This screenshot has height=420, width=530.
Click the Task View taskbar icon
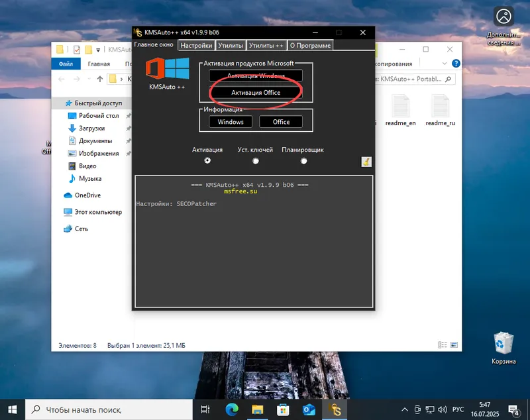(x=205, y=409)
